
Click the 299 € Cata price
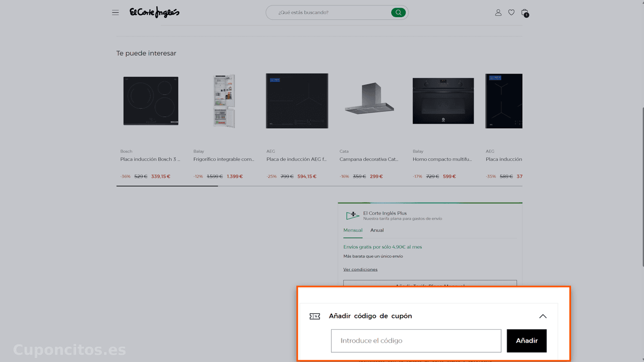(376, 176)
